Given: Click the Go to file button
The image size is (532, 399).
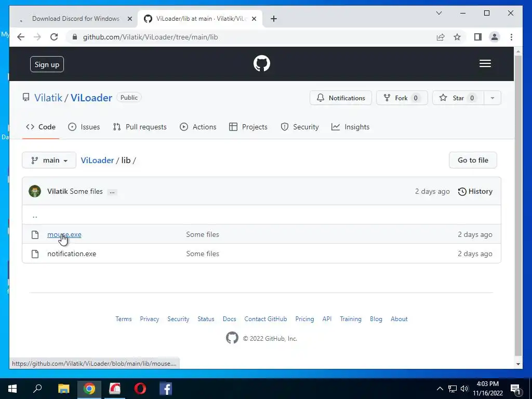Looking at the screenshot, I should [473, 160].
